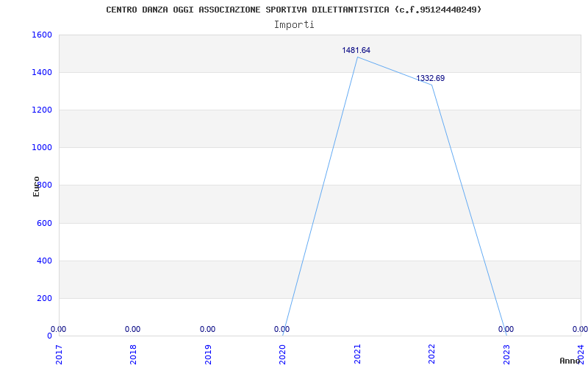Click the 1481.64 data label

[x=356, y=50]
